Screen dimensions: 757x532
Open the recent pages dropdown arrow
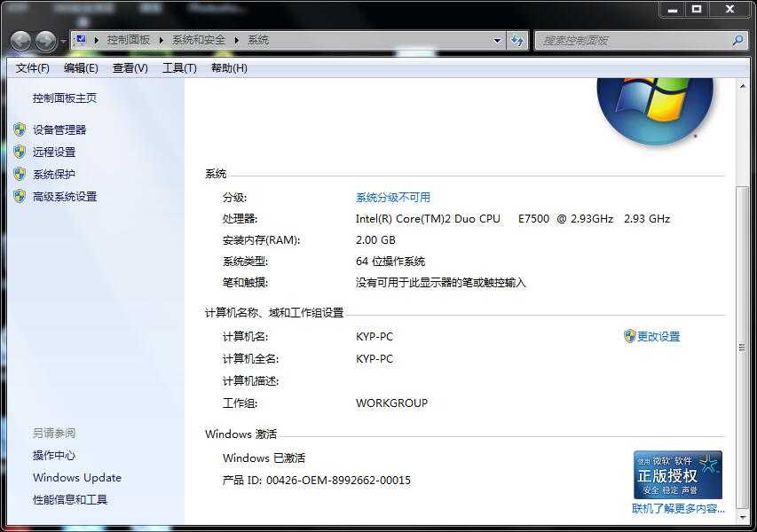pos(63,42)
